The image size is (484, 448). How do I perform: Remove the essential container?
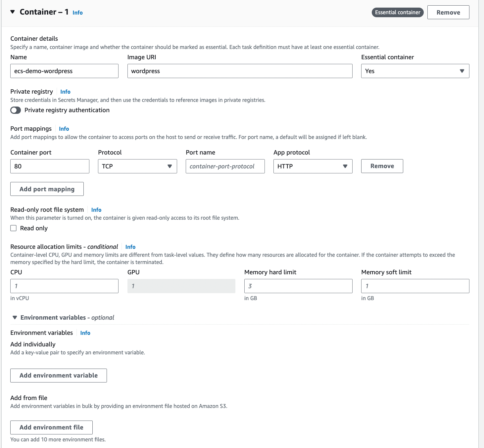click(x=448, y=12)
